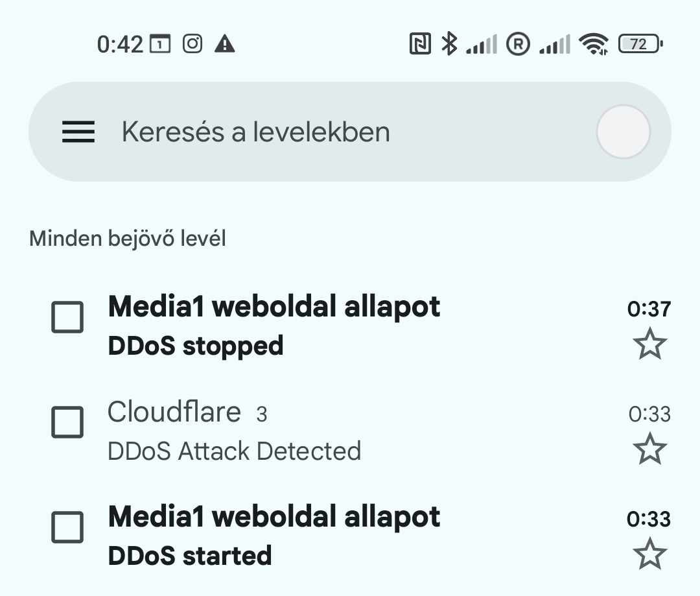Tap the Bluetooth status icon
Image resolution: width=700 pixels, height=596 pixels.
point(449,44)
